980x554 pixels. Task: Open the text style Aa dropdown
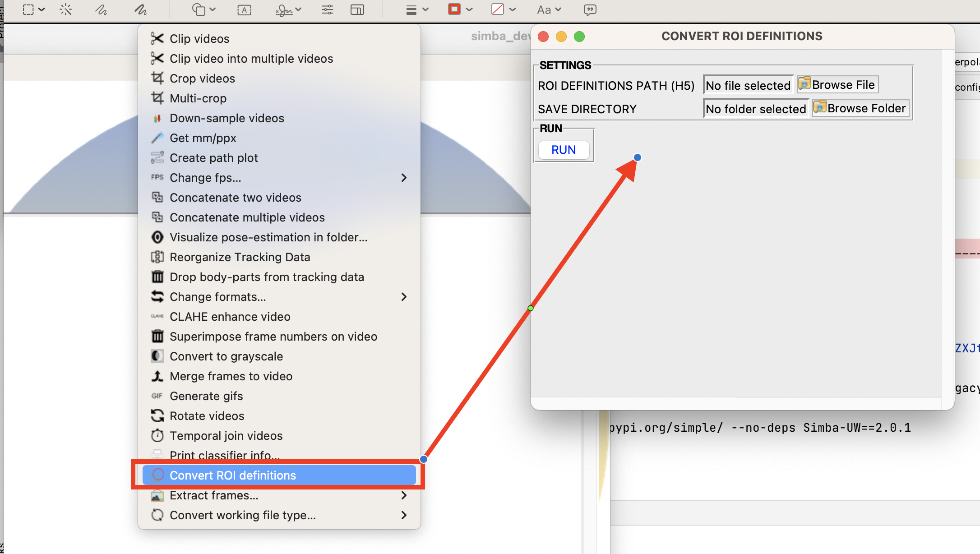click(548, 9)
